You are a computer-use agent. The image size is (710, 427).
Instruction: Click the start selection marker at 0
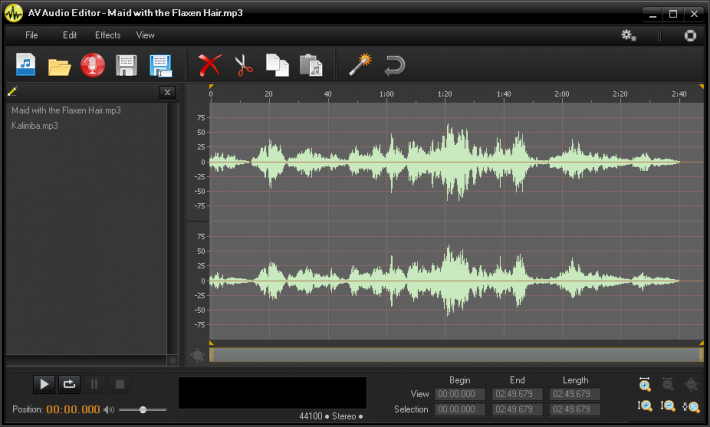point(211,86)
